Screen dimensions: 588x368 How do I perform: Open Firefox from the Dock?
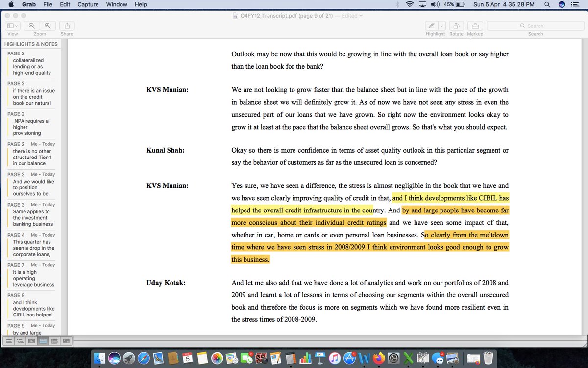(379, 358)
